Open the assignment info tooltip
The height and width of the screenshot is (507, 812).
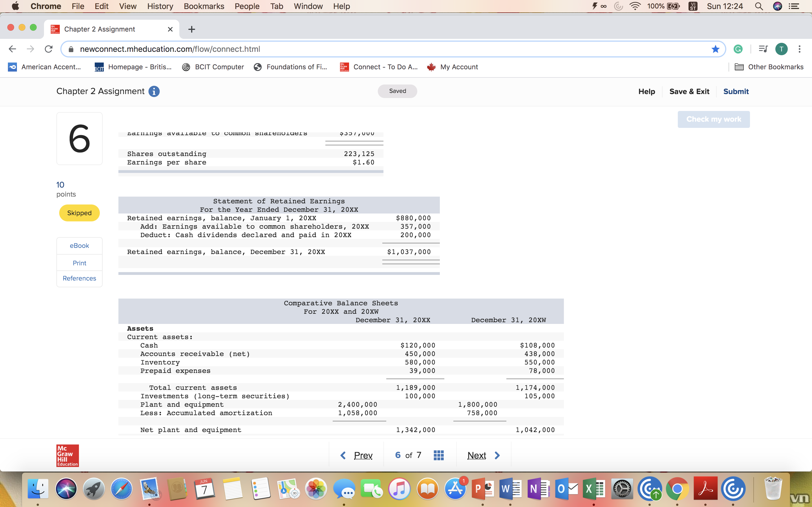point(154,91)
